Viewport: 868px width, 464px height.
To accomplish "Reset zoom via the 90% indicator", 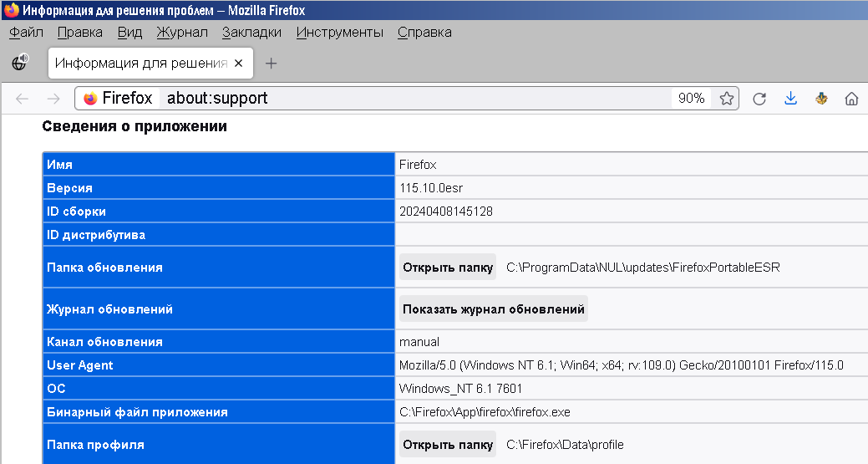I will coord(692,98).
